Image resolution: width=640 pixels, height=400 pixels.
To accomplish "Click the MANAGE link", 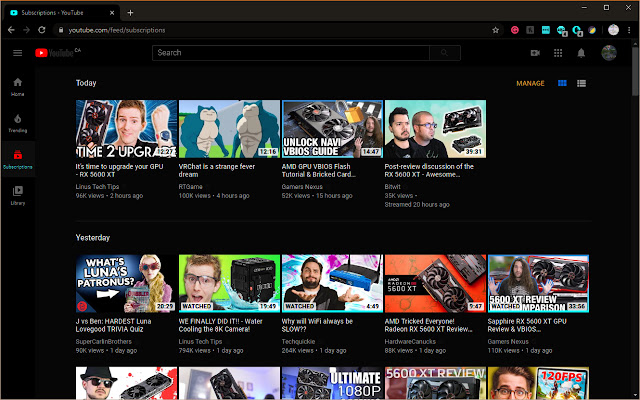I will (530, 83).
